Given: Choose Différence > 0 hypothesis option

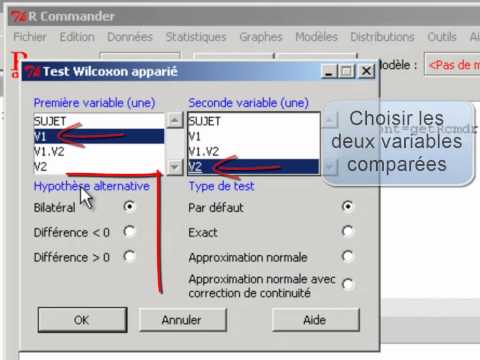Looking at the screenshot, I should coord(129,257).
